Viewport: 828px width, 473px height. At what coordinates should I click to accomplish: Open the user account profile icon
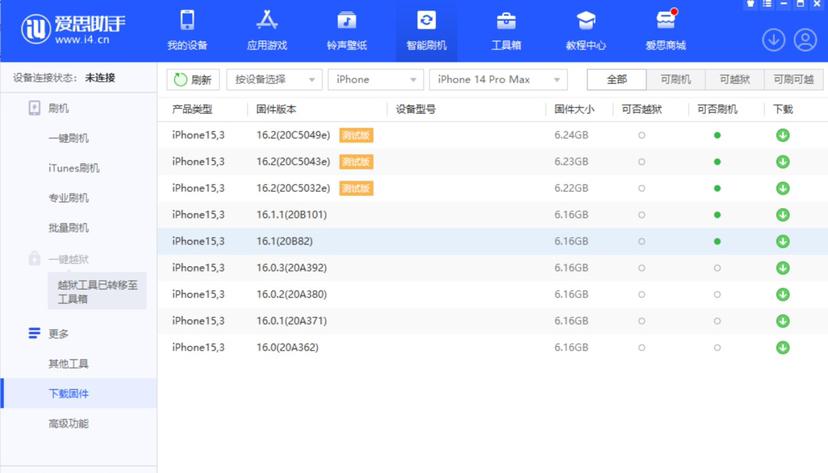coord(805,40)
